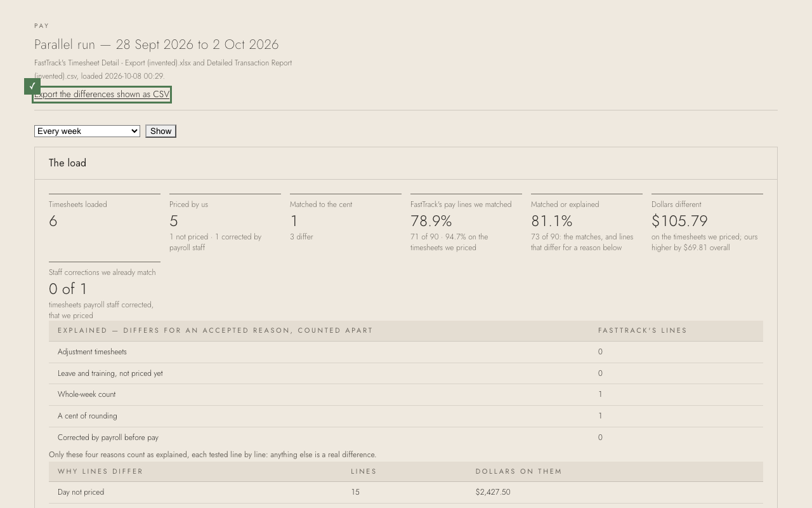Click the Adjustment timesheets row

click(406, 352)
